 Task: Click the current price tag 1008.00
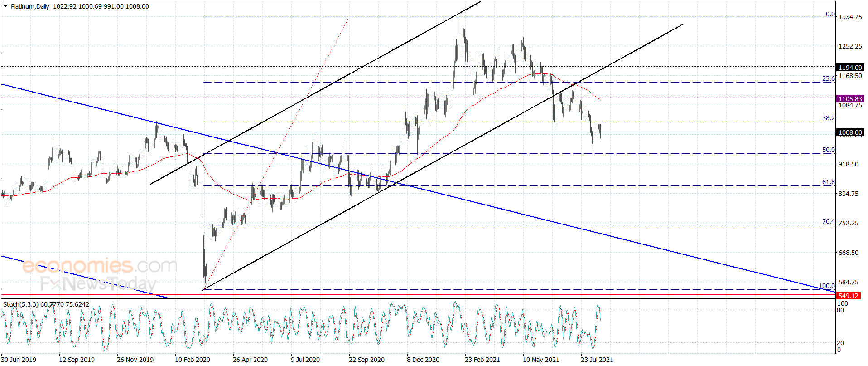pyautogui.click(x=850, y=133)
